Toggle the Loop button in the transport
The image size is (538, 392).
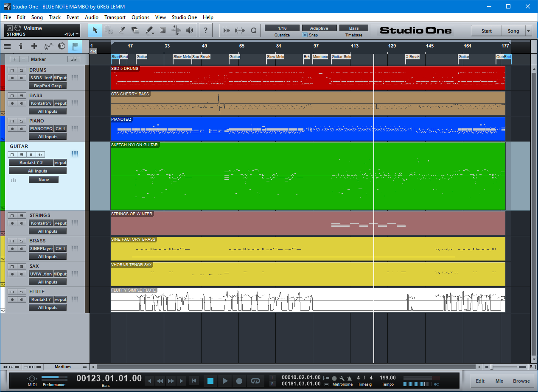click(x=255, y=381)
